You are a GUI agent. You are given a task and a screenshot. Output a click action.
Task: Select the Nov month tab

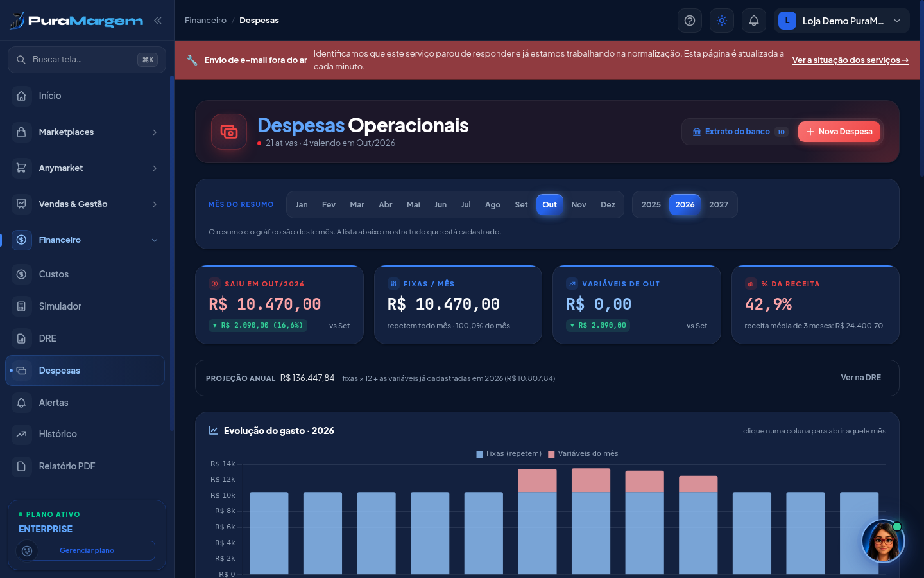click(579, 205)
